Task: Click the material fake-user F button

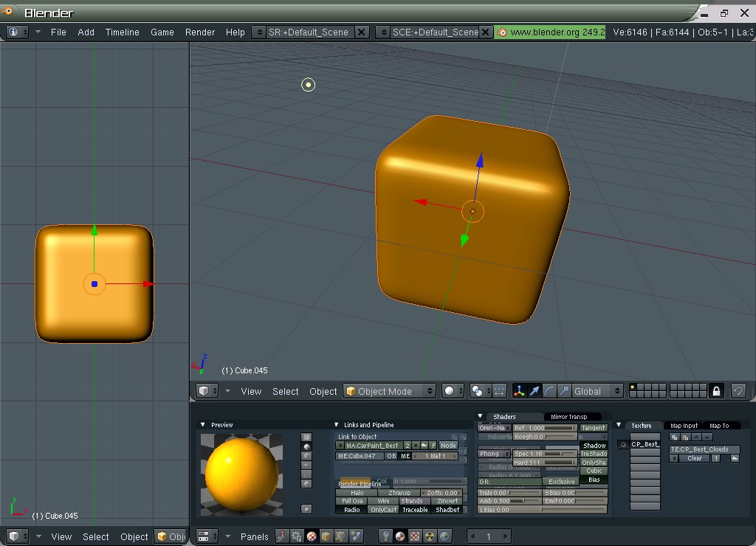Action: click(x=433, y=445)
